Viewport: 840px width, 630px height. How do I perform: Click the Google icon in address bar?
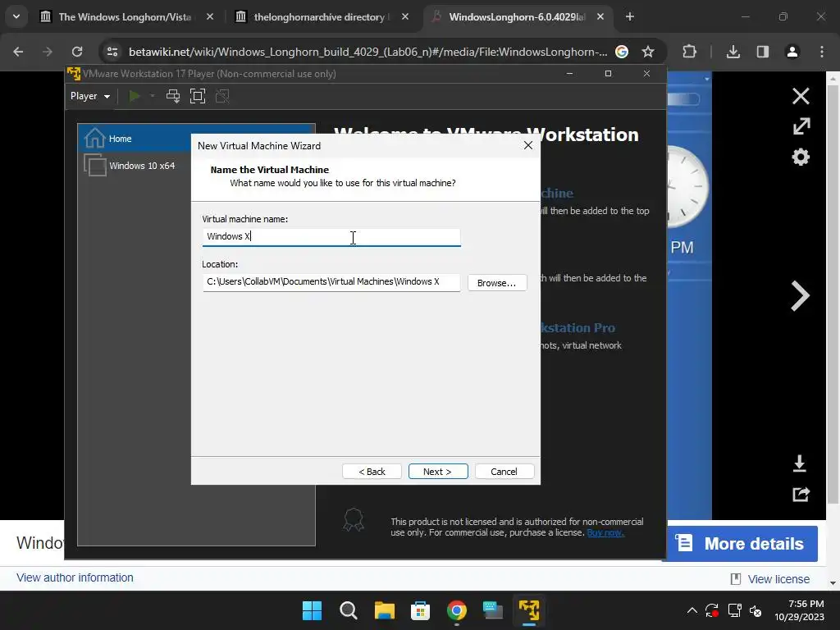[622, 52]
